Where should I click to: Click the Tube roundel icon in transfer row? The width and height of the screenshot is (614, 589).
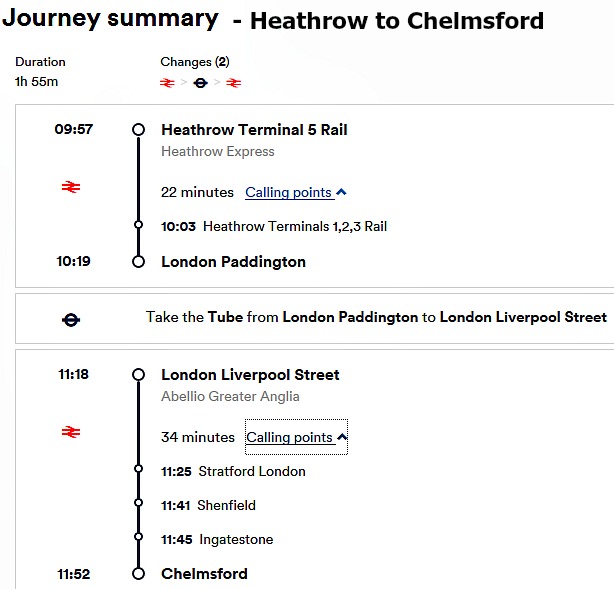click(71, 320)
